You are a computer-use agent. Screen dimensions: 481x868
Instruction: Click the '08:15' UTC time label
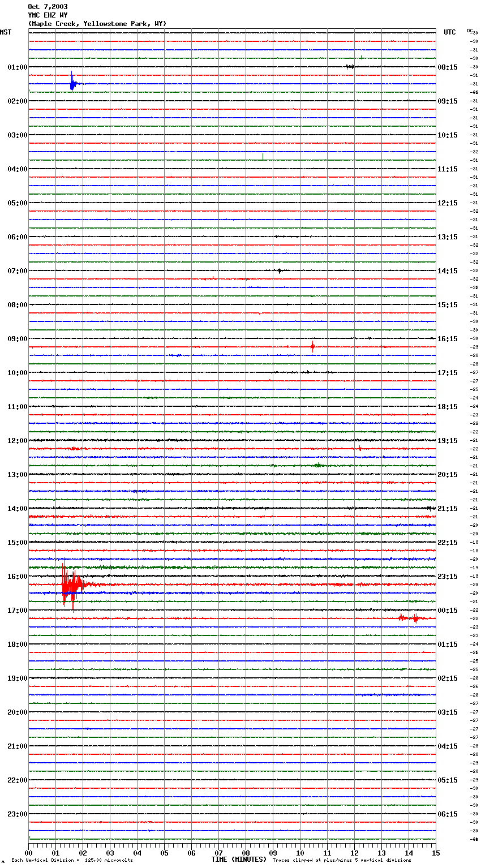click(x=448, y=67)
